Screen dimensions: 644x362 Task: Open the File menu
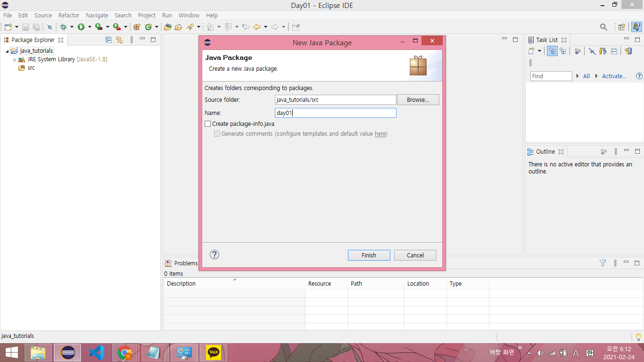click(8, 15)
